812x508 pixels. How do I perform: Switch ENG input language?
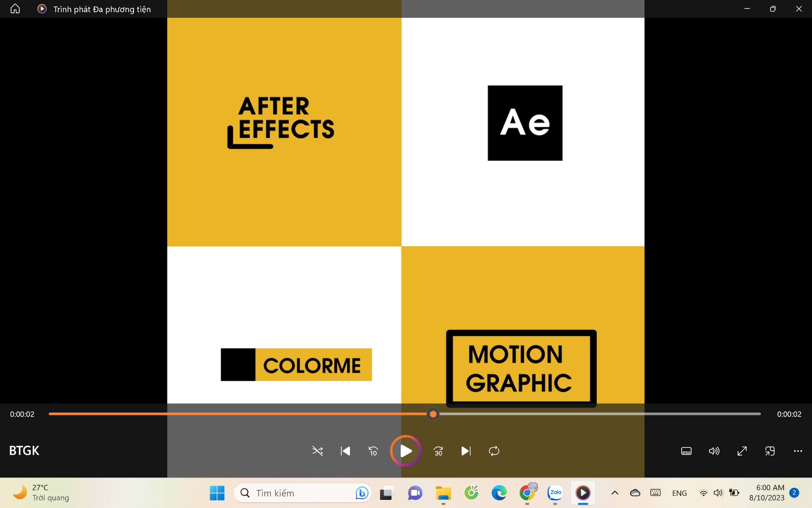pos(679,493)
